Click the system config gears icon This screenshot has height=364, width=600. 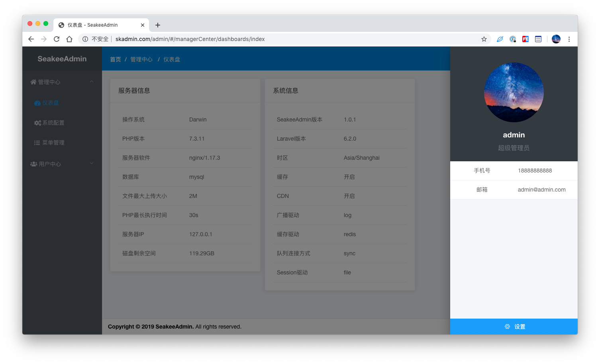coord(37,123)
